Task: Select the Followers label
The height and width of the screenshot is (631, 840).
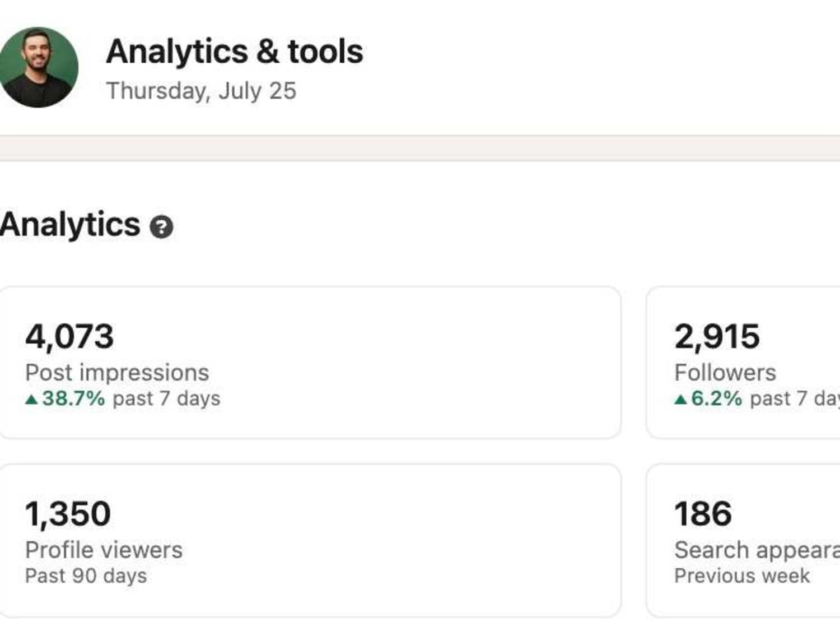Action: pos(725,373)
